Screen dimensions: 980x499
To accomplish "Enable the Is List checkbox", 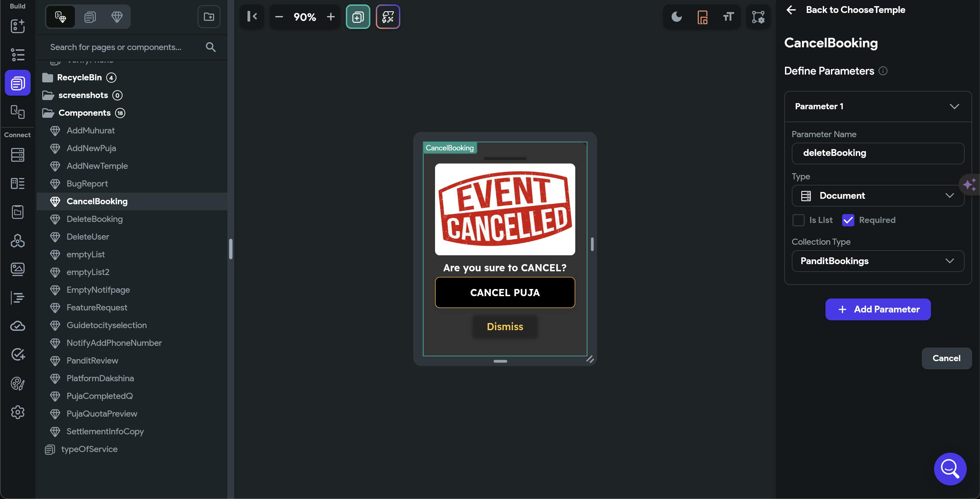I will point(798,220).
